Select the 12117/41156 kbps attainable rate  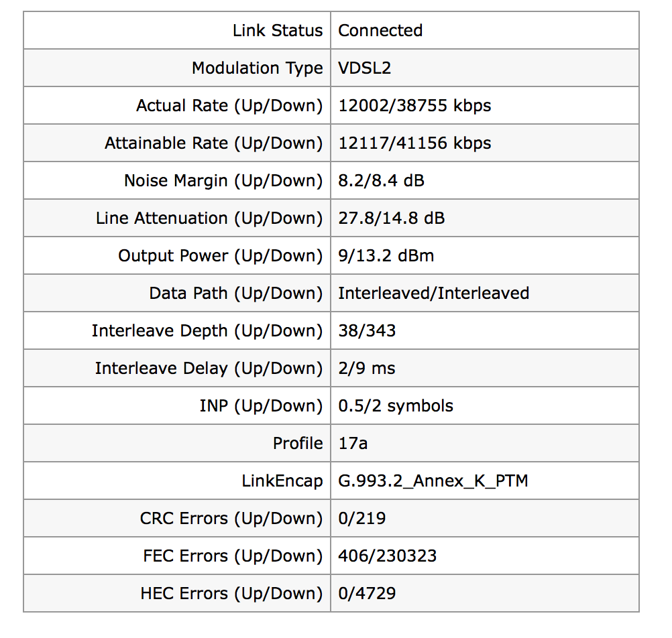tap(414, 143)
